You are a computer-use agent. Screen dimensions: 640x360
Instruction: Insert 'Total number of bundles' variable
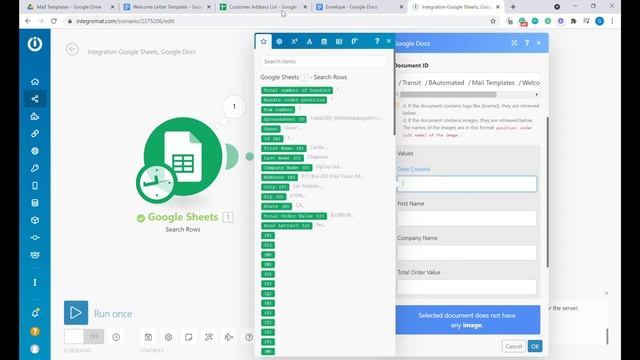pyautogui.click(x=297, y=90)
